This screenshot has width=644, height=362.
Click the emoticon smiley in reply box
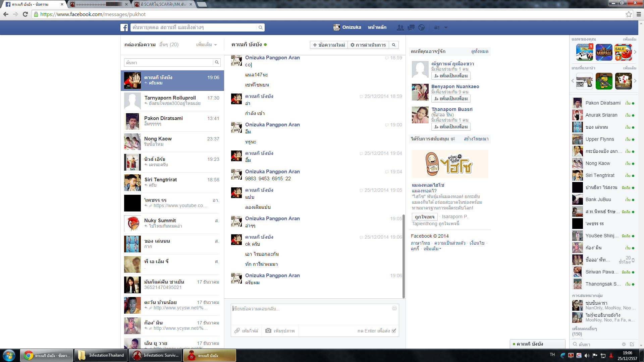(x=394, y=308)
